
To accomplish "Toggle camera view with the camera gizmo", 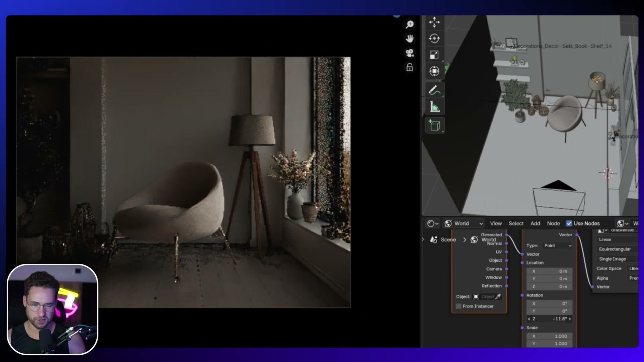I will click(410, 53).
